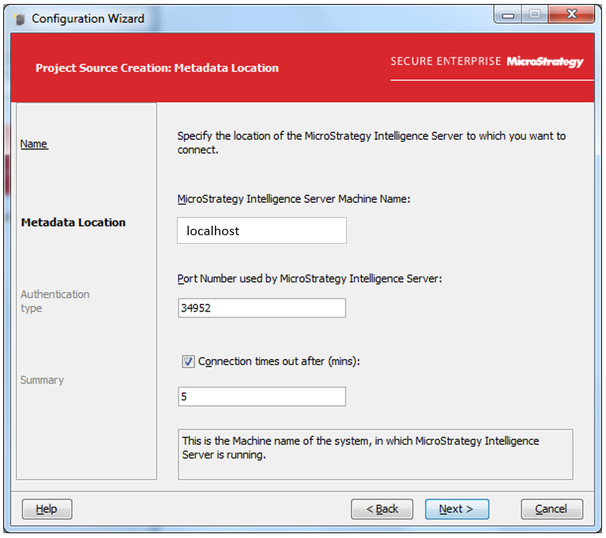Open the Help button

(x=46, y=509)
